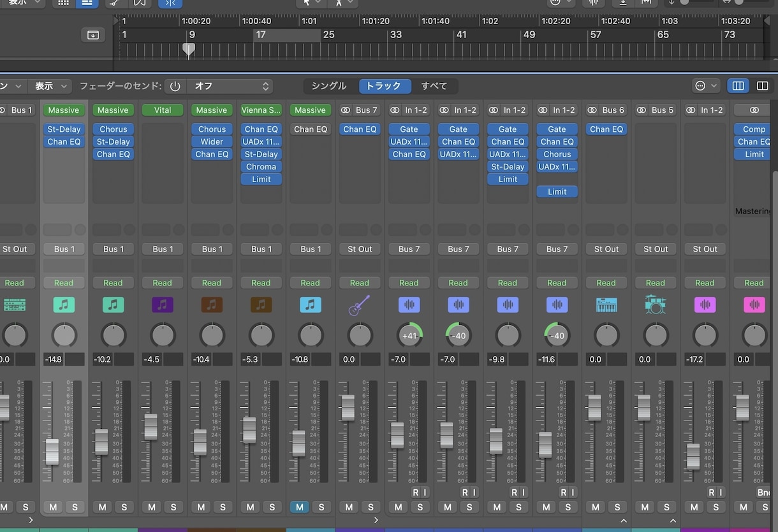Click the waveform icon on the -11.6 channel
This screenshot has width=778, height=532.
pyautogui.click(x=557, y=305)
